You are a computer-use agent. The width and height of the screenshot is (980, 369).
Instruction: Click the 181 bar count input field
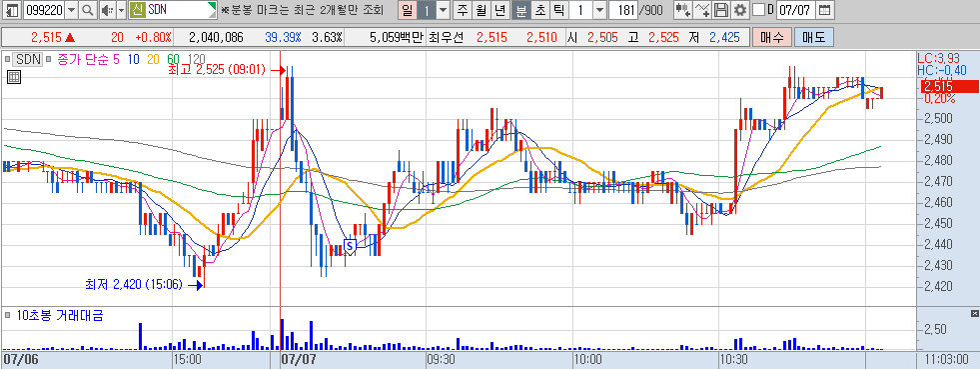point(622,10)
